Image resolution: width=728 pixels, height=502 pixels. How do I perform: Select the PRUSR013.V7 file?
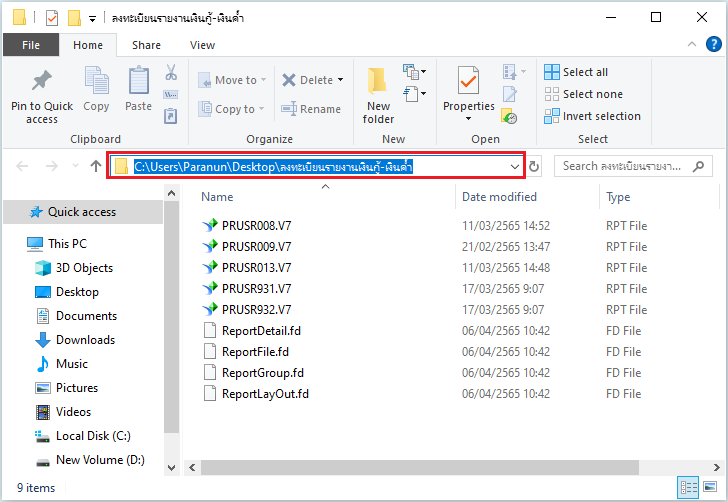click(256, 267)
